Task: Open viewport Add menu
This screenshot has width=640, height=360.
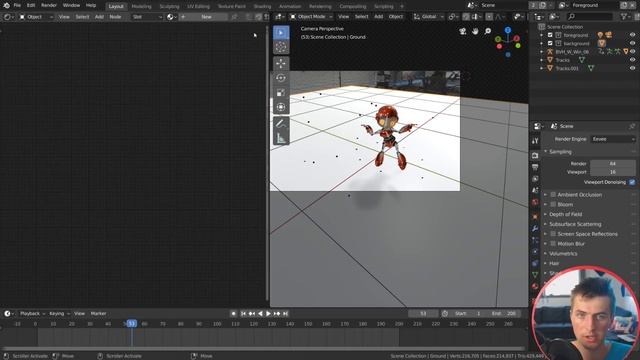Action: (378, 17)
